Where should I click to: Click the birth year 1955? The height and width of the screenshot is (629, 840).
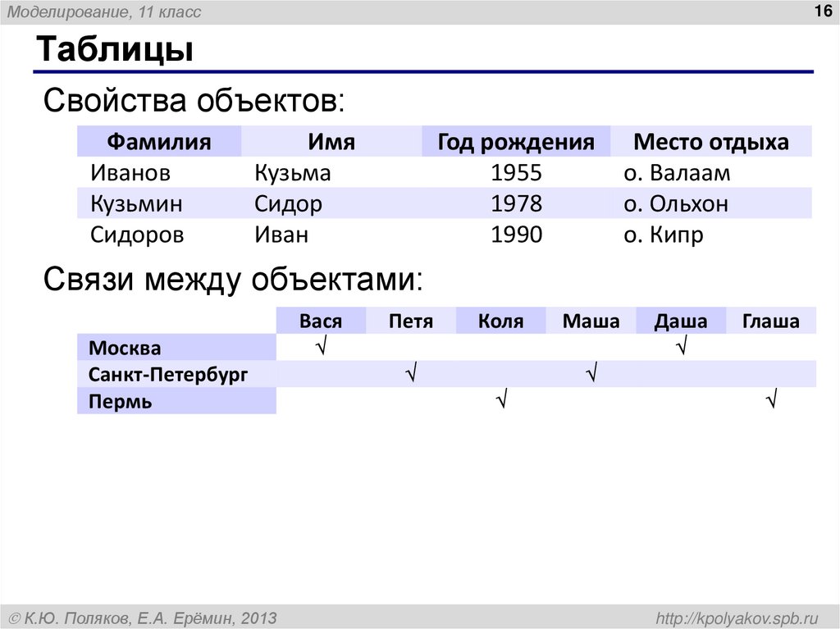517,172
